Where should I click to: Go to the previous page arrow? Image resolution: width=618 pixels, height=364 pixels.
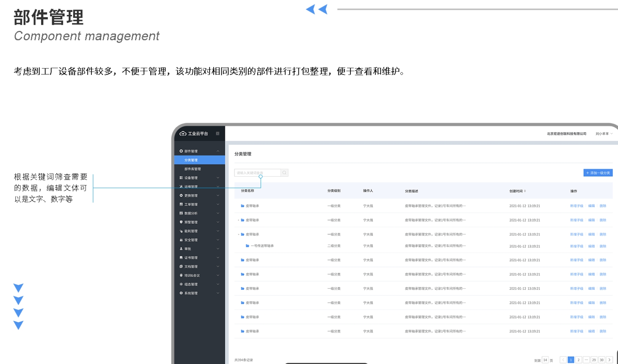(x=563, y=360)
